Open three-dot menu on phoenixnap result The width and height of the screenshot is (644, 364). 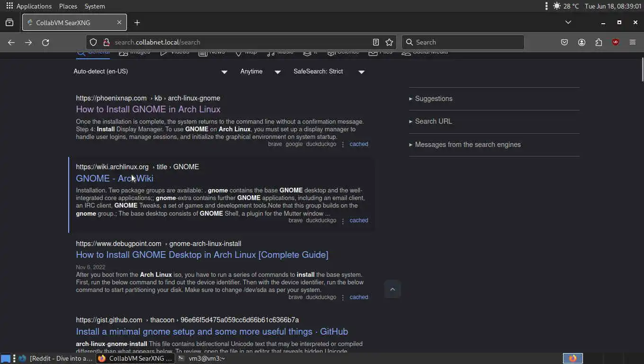[343, 145]
